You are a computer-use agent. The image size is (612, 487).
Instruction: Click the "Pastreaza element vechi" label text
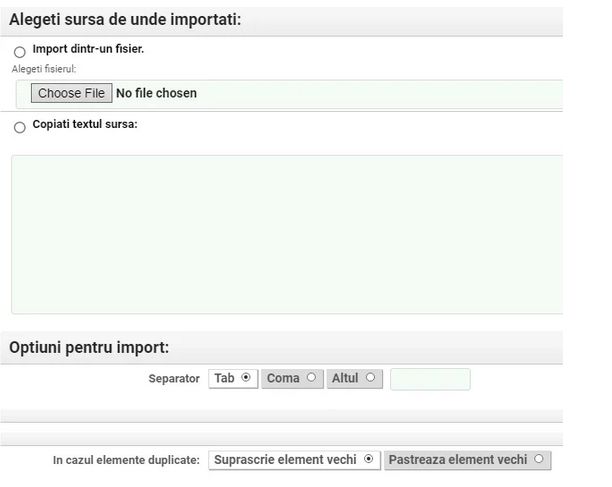click(458, 460)
